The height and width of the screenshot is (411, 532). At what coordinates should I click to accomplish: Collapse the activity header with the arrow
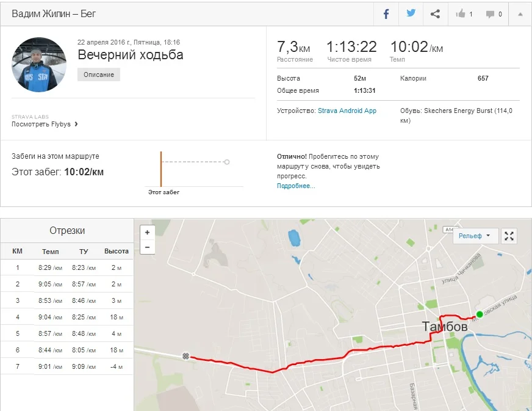tap(520, 14)
